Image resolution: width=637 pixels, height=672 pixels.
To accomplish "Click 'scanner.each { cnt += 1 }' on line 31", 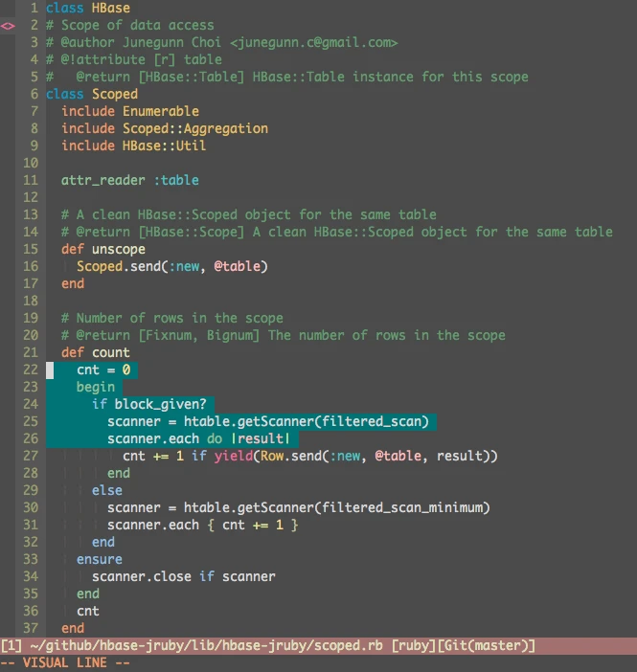I will pyautogui.click(x=202, y=525).
